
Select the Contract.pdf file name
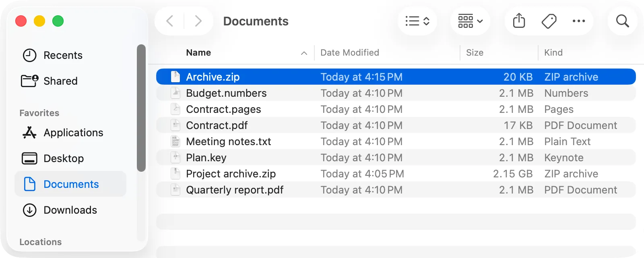tap(217, 125)
